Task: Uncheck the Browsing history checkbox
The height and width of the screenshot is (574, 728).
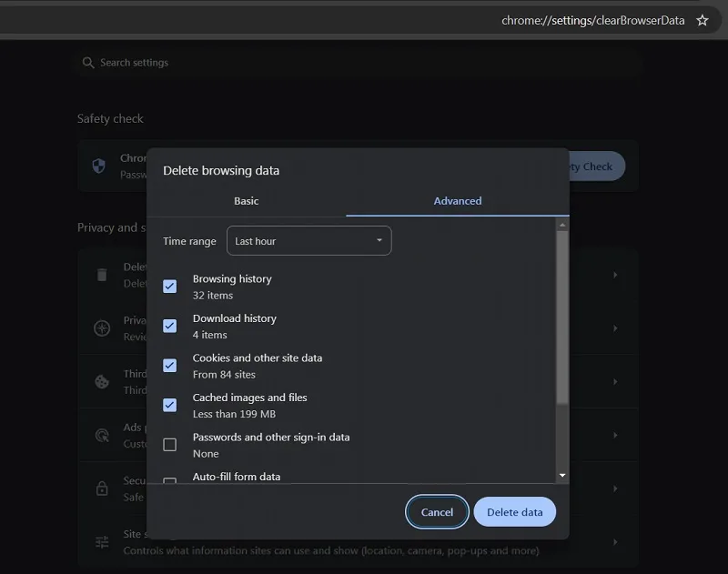Action: click(x=170, y=287)
